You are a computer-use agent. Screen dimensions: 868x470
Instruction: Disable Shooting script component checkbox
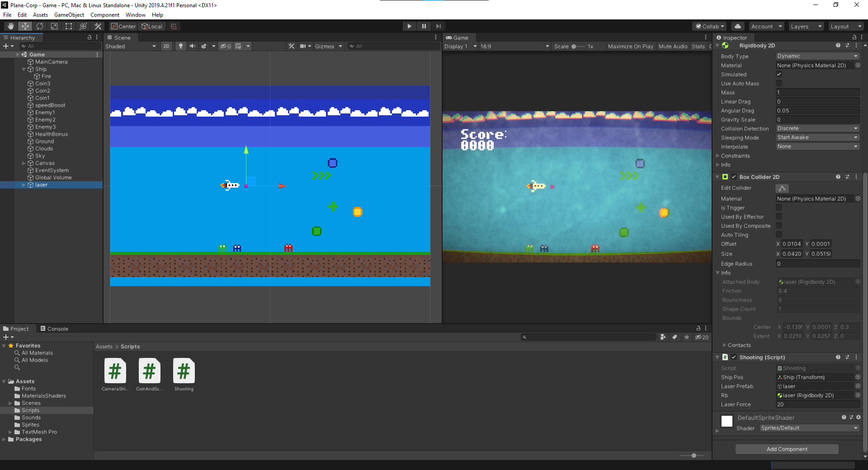coord(734,357)
